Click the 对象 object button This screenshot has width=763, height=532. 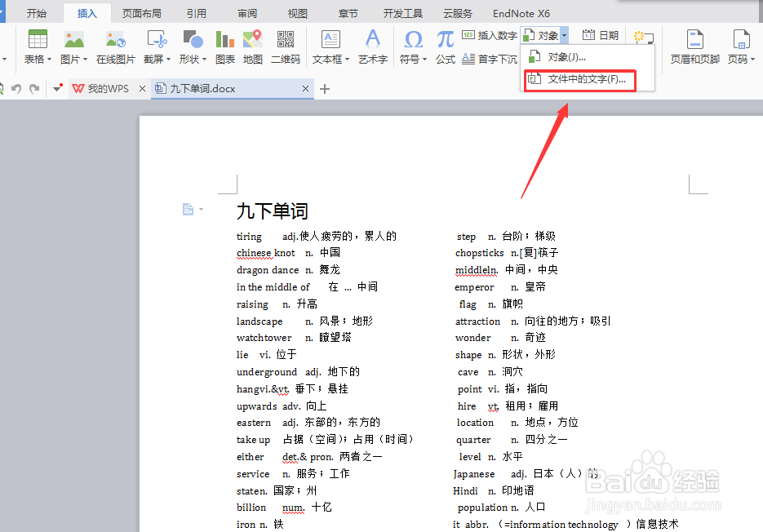click(x=540, y=35)
